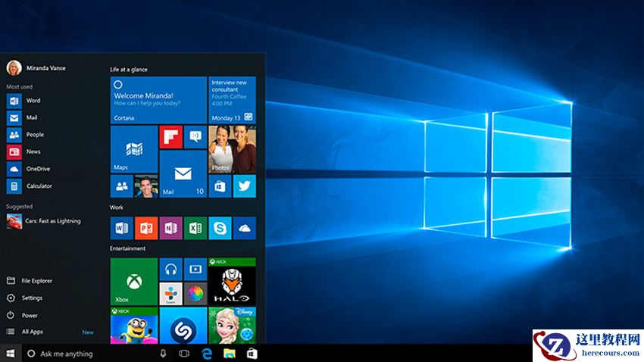The image size is (644, 362).
Task: Open the Shazam tile
Action: (x=183, y=326)
